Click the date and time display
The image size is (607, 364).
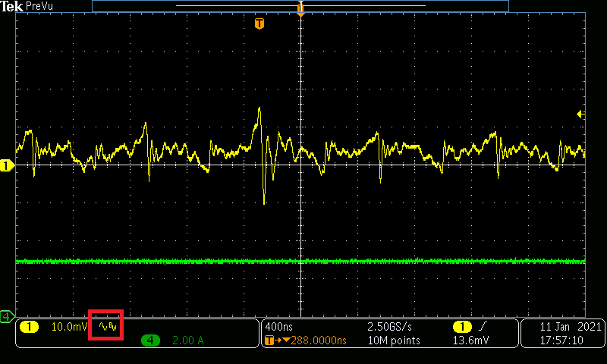(x=560, y=334)
